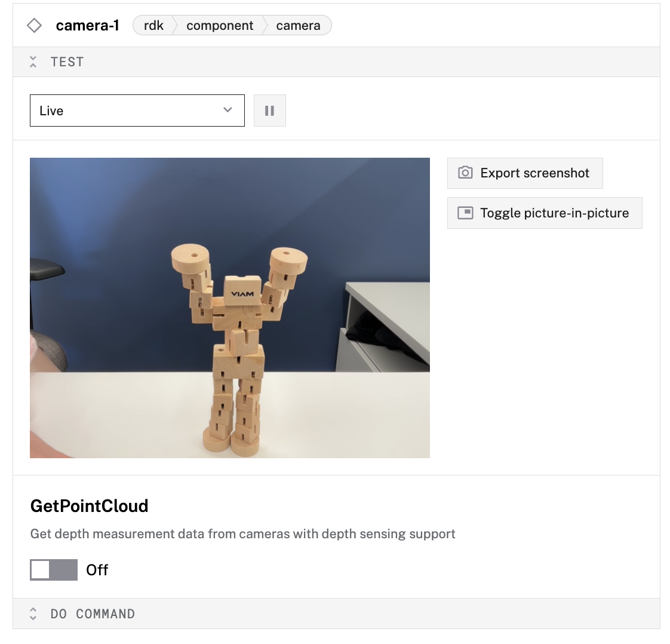Screen dimensions: 670x644
Task: Collapse the TEST section header
Action: pos(67,62)
